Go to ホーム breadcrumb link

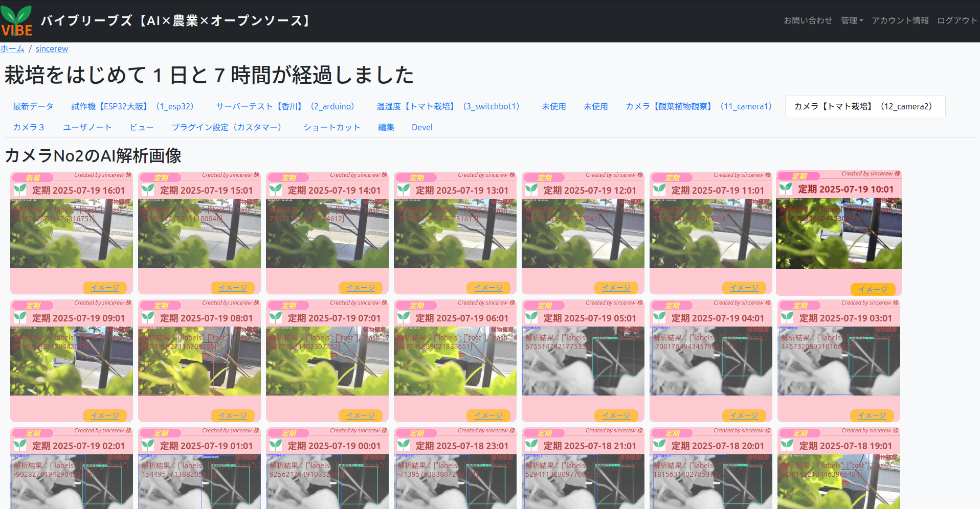12,49
